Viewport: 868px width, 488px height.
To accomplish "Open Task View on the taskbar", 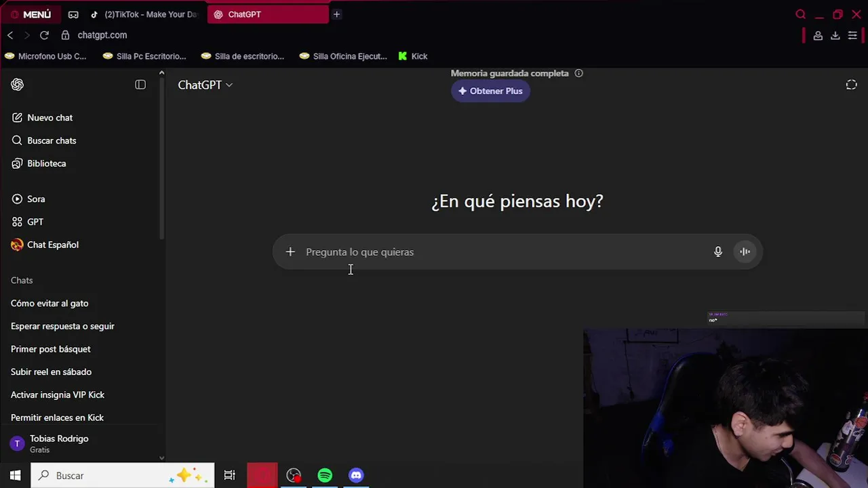I will pyautogui.click(x=230, y=476).
